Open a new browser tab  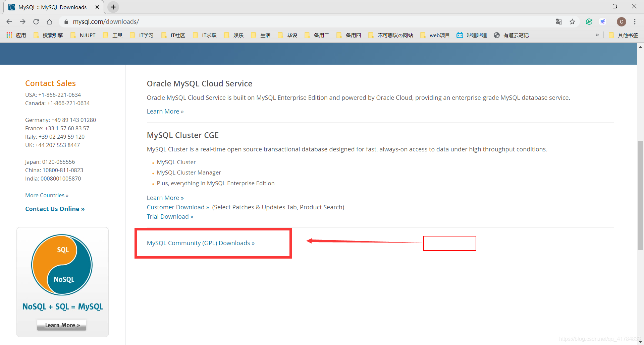[x=113, y=7]
